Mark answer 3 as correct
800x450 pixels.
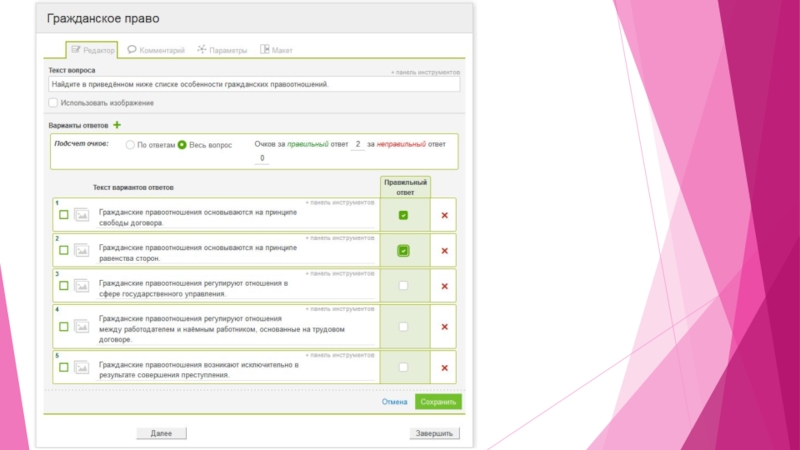[x=403, y=286]
